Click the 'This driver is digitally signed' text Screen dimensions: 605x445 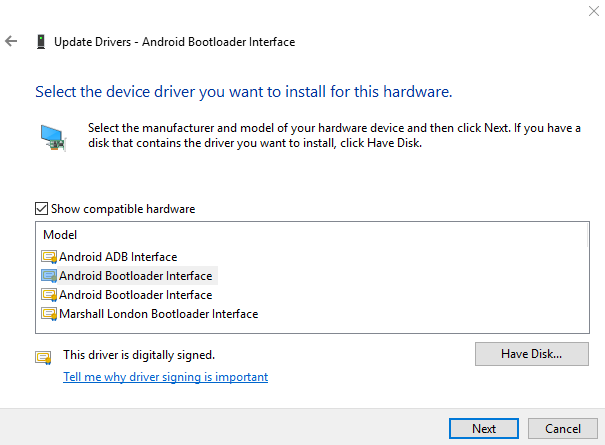(138, 355)
